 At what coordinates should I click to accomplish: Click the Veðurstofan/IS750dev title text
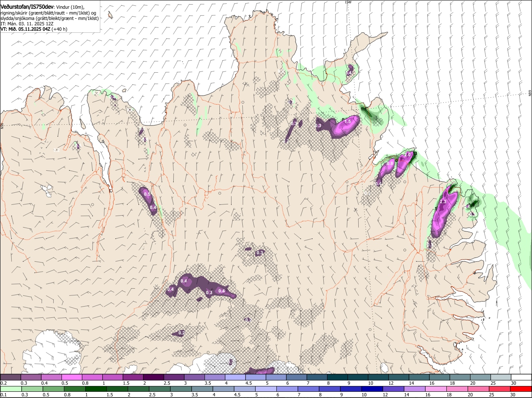pyautogui.click(x=27, y=7)
